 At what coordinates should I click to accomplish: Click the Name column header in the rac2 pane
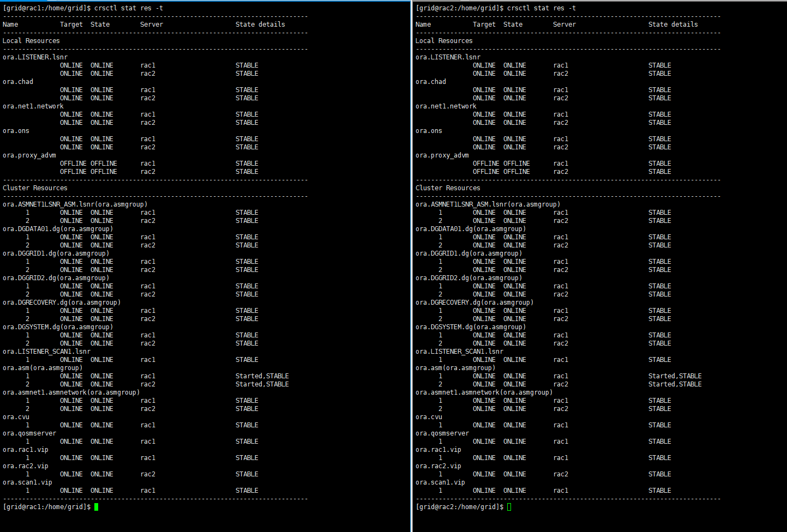[423, 25]
